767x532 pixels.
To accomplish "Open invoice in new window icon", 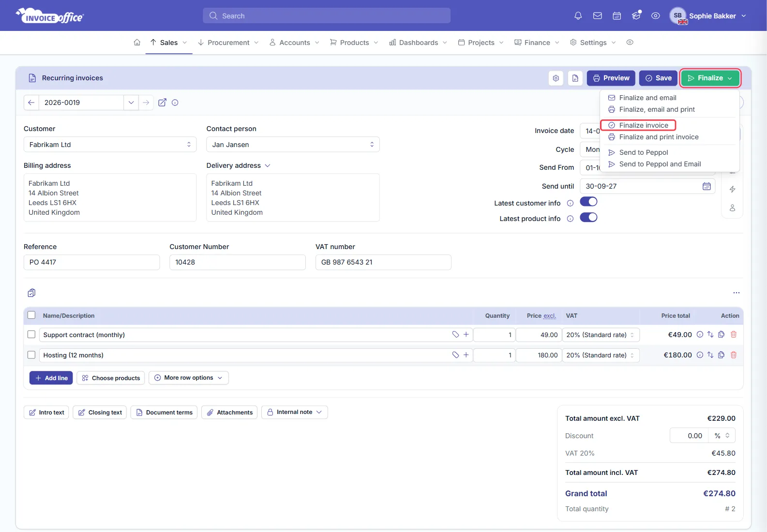I will 163,103.
